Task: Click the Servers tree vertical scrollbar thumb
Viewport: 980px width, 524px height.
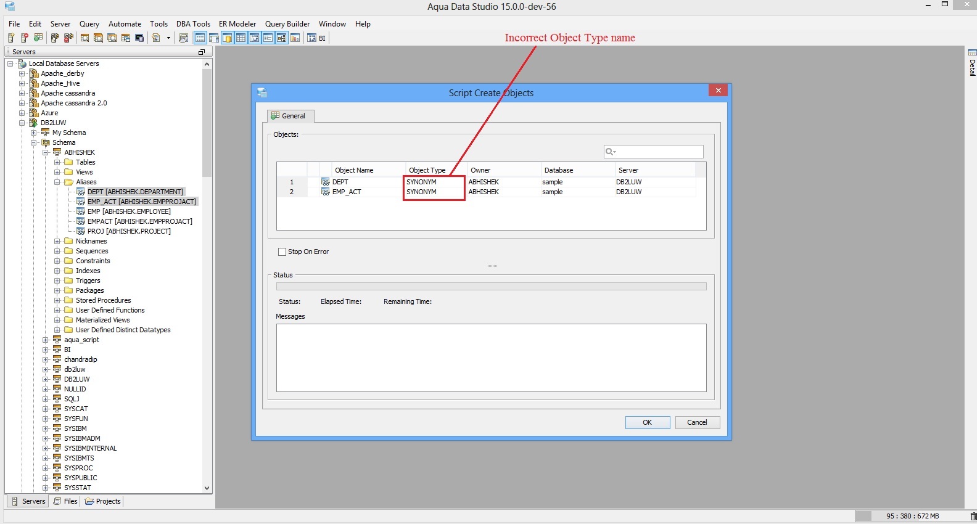Action: pos(207,123)
